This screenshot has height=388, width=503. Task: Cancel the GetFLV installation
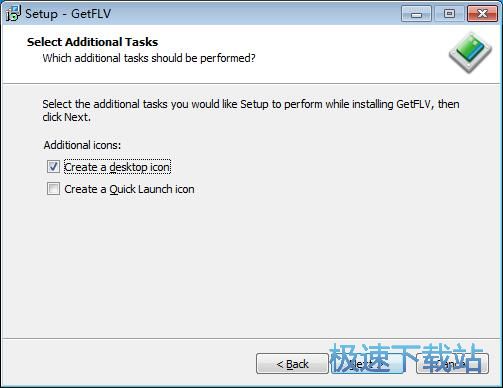452,364
